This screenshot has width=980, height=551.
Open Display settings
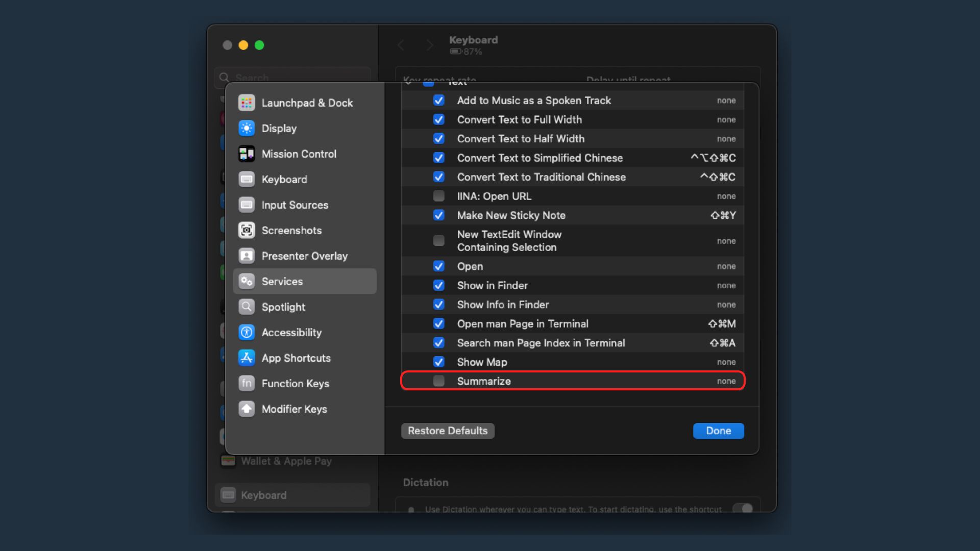279,128
